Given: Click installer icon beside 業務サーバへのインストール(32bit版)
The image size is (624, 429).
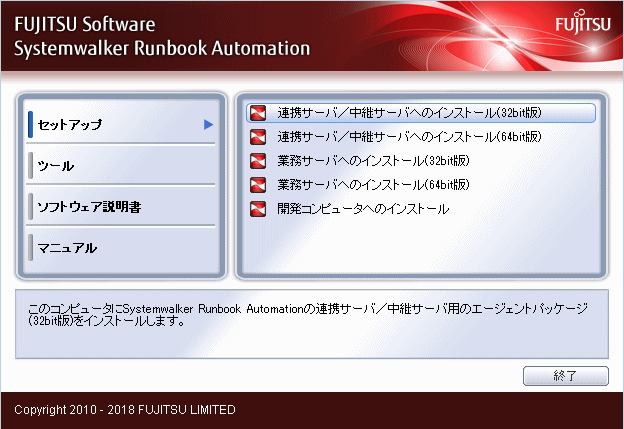Looking at the screenshot, I should coord(258,161).
